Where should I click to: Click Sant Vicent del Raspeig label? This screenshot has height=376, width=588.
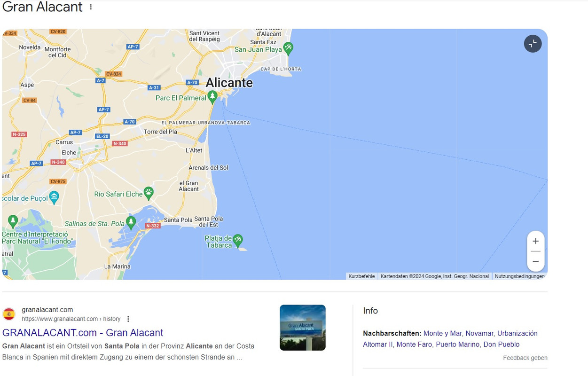coord(204,36)
